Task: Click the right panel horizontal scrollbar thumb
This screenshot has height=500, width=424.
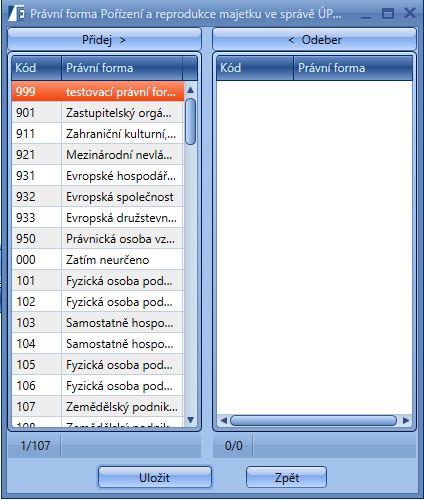Action: pos(314,421)
